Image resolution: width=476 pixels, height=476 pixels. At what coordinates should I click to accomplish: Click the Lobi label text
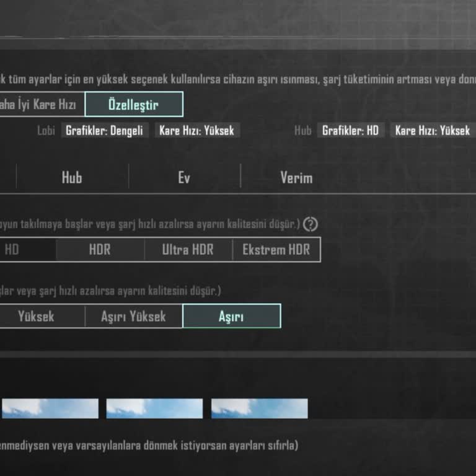click(46, 131)
